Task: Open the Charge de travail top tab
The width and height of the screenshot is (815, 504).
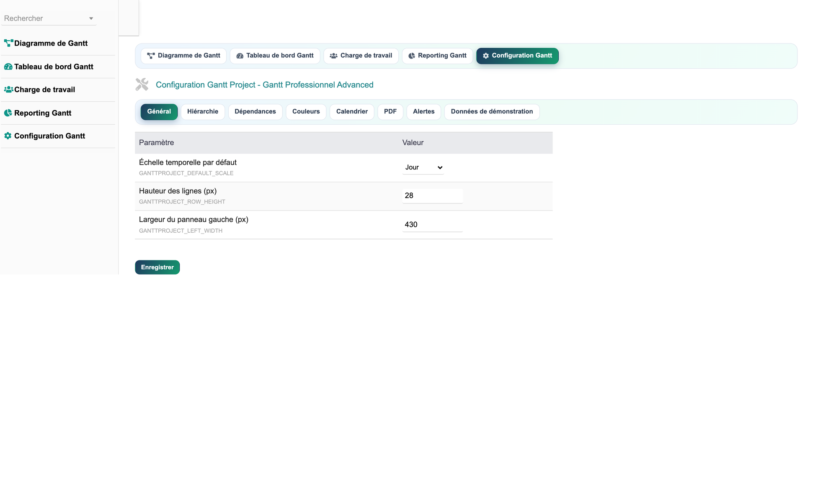Action: click(x=361, y=56)
